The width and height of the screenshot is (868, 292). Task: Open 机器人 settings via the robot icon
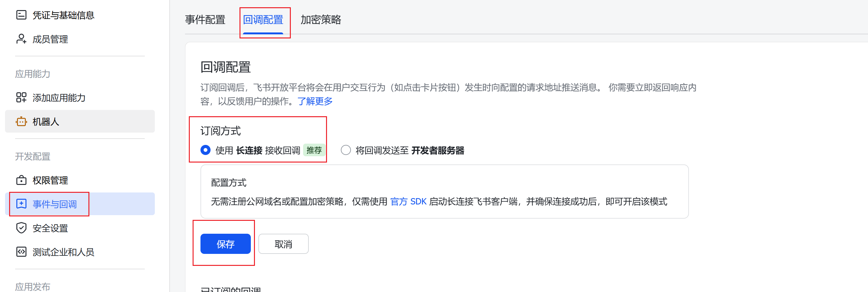tap(21, 122)
